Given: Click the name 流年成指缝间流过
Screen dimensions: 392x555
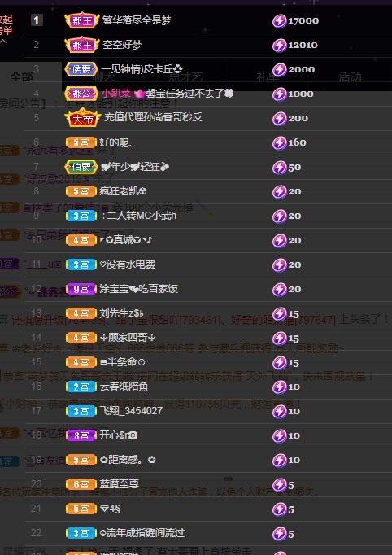Looking at the screenshot, I should (142, 533).
